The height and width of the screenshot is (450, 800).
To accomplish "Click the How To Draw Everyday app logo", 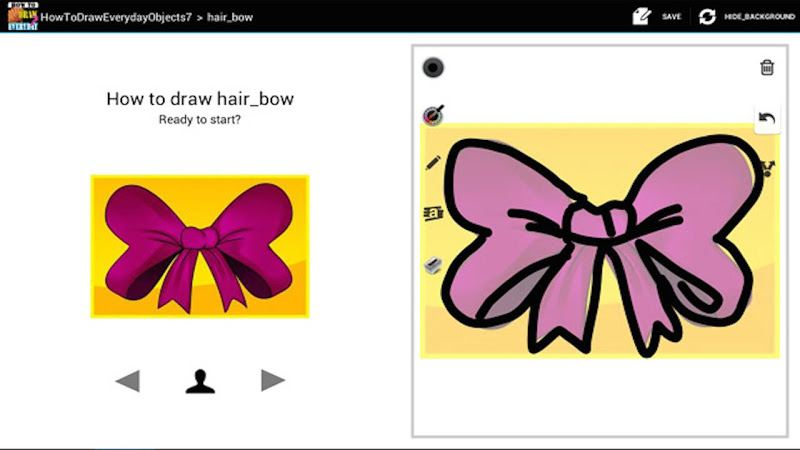I will [23, 16].
